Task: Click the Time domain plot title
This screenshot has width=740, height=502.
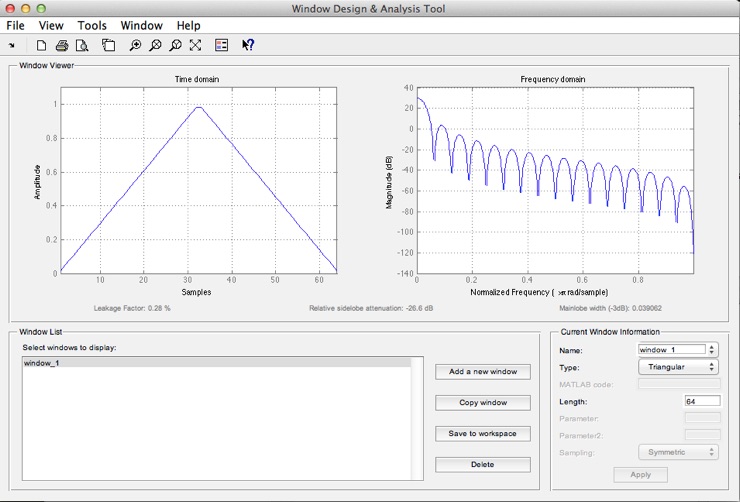Action: [197, 79]
